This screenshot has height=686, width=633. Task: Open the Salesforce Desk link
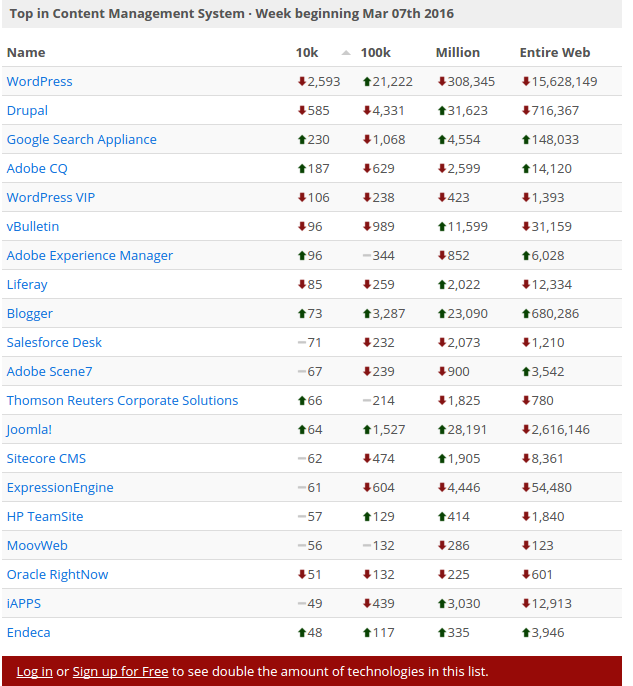click(54, 342)
